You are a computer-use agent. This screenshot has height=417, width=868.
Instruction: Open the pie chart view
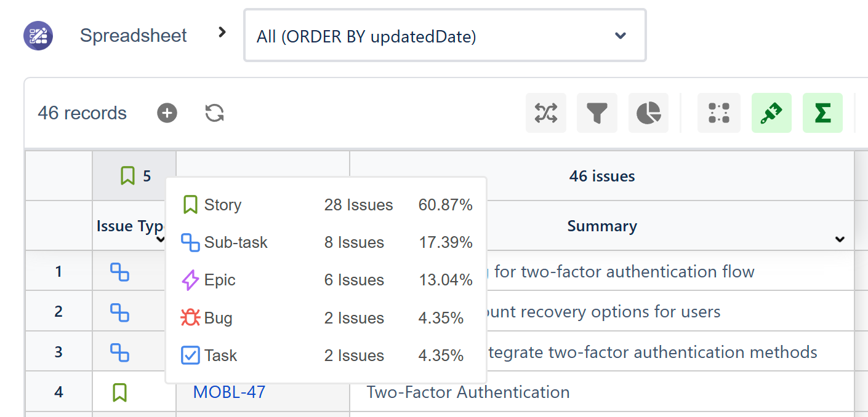pos(648,113)
